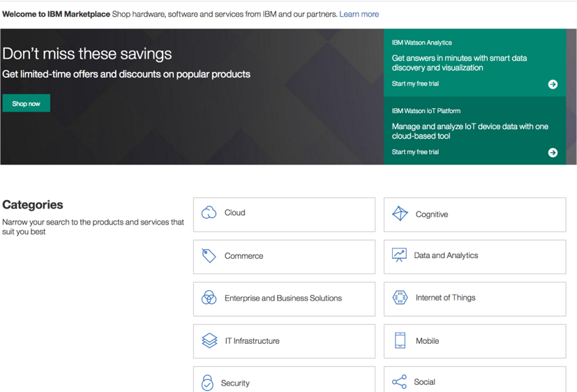
Task: Click the IBM Watson IoT Platform title
Action: pos(426,111)
